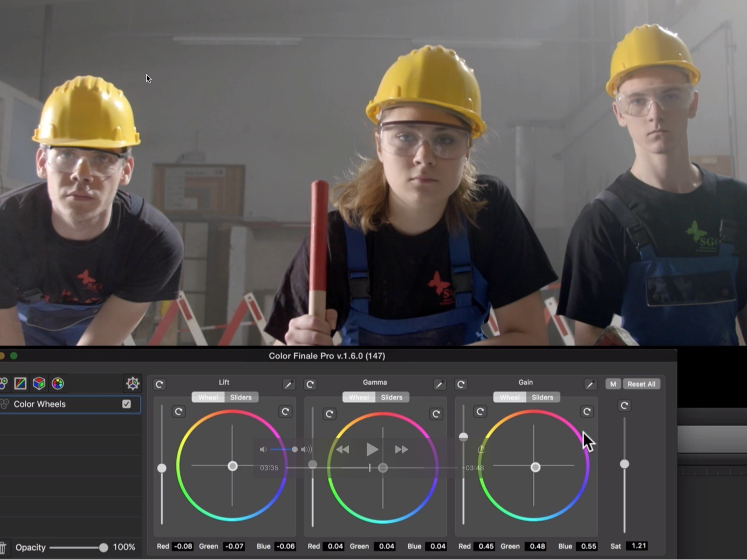
Task: Click the Gain saturation reset arrow
Action: (x=587, y=411)
